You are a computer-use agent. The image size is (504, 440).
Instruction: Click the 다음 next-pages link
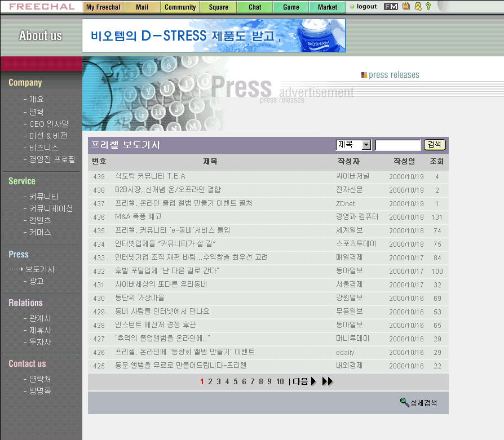[x=300, y=381]
